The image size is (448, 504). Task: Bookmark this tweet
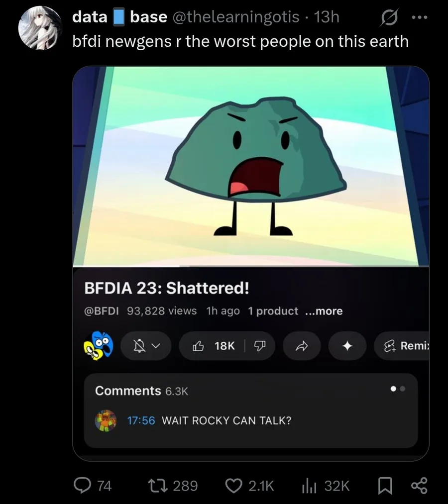click(x=385, y=486)
